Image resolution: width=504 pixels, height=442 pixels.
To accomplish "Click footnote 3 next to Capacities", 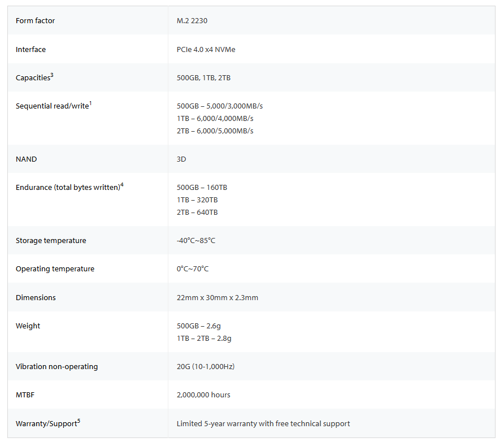I will pyautogui.click(x=52, y=75).
